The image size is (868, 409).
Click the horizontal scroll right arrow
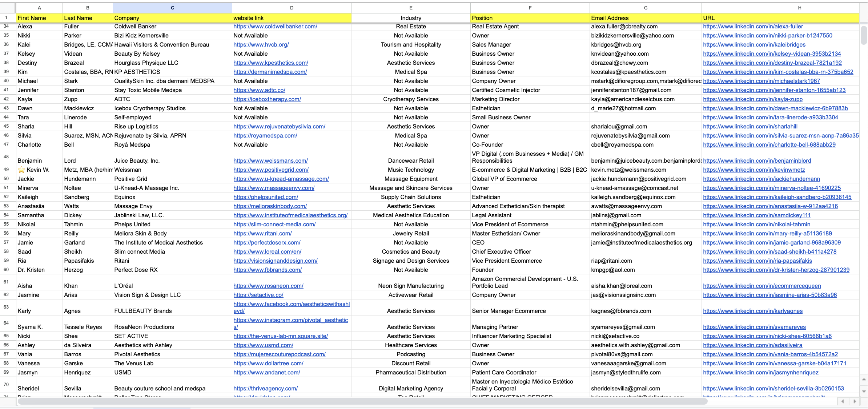click(855, 401)
